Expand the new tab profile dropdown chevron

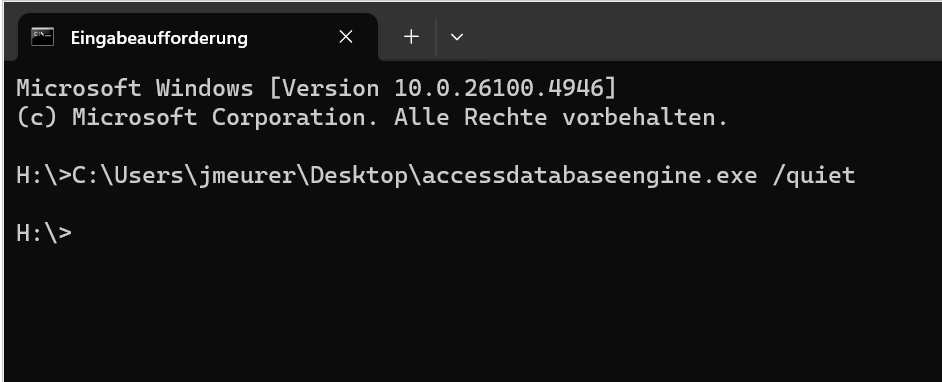(457, 37)
